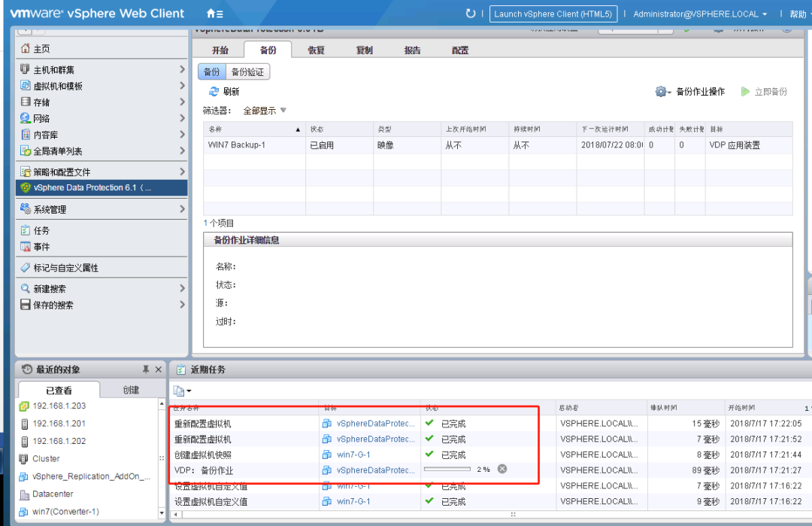Image resolution: width=812 pixels, height=526 pixels.
Task: Open 标记与自定义属性 tags icon
Action: click(x=25, y=267)
